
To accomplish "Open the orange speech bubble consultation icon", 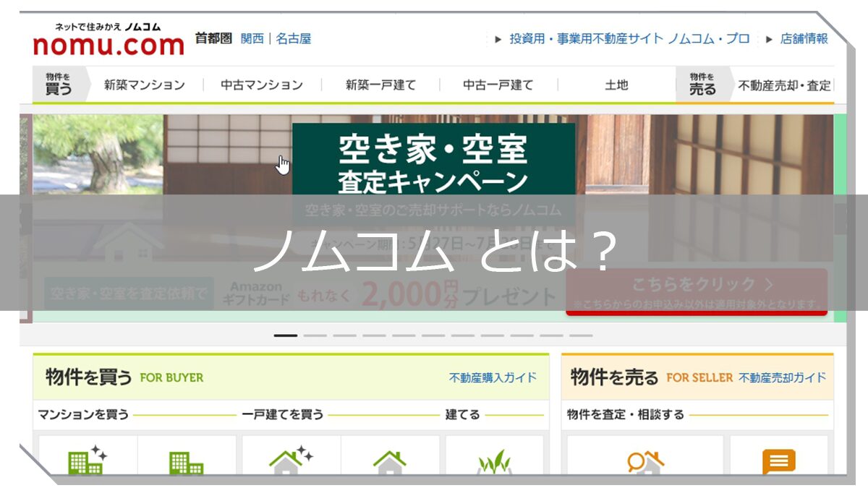I will pos(779,462).
